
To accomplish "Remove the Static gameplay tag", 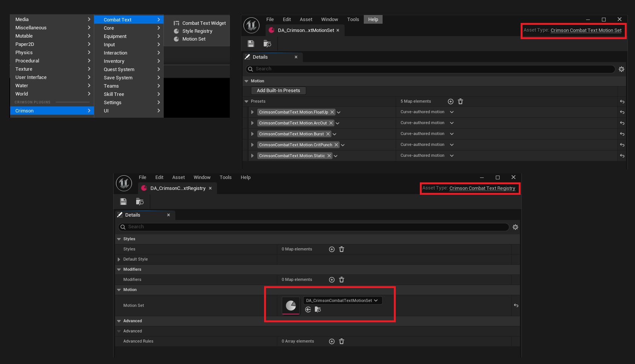I will 329,156.
